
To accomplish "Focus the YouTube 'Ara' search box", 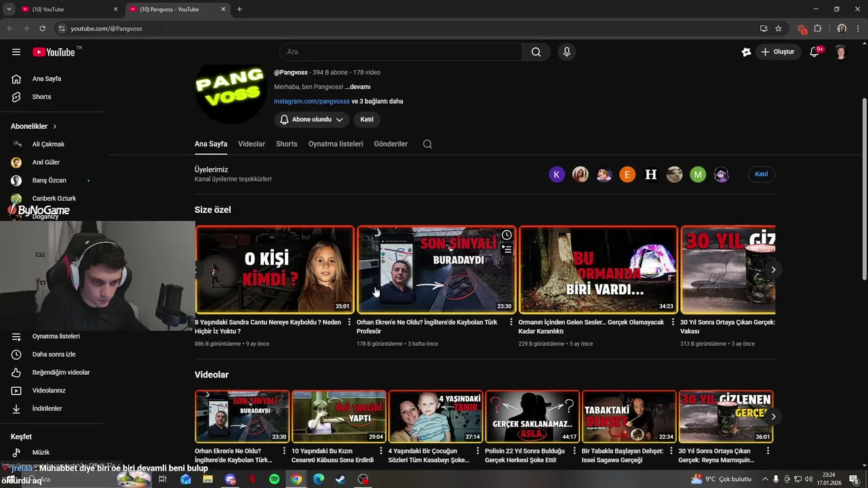I will pos(400,52).
